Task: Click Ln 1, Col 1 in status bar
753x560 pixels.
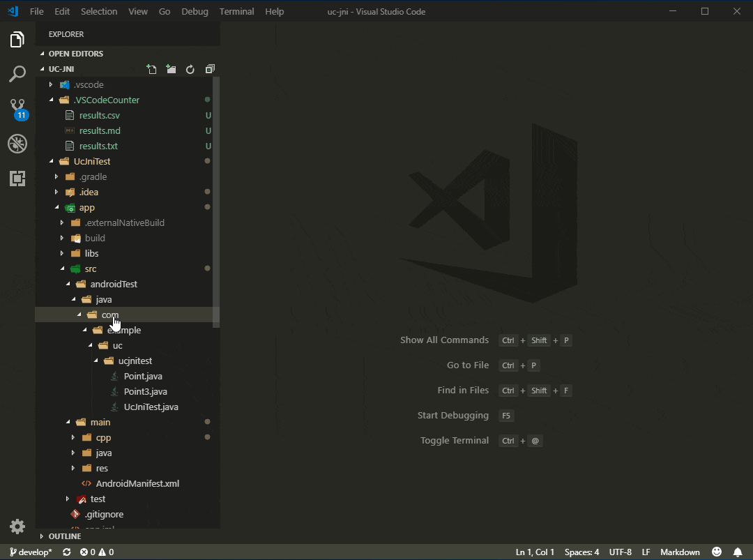Action: pos(535,552)
